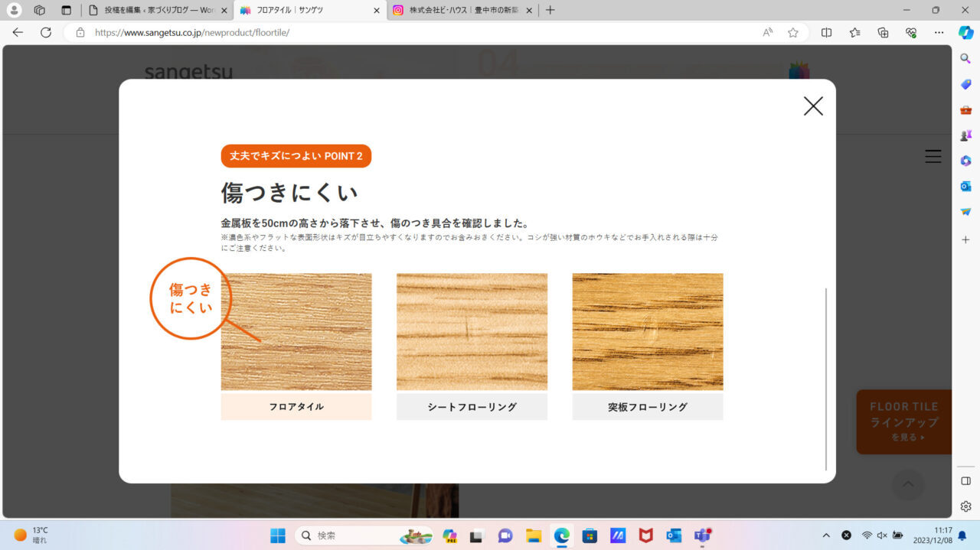Open the Outlook icon in Edge sidebar
The height and width of the screenshot is (550, 980).
[x=966, y=186]
